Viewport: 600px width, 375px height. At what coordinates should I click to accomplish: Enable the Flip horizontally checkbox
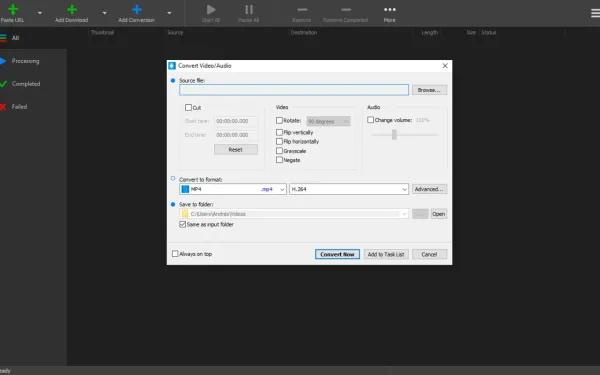point(279,142)
